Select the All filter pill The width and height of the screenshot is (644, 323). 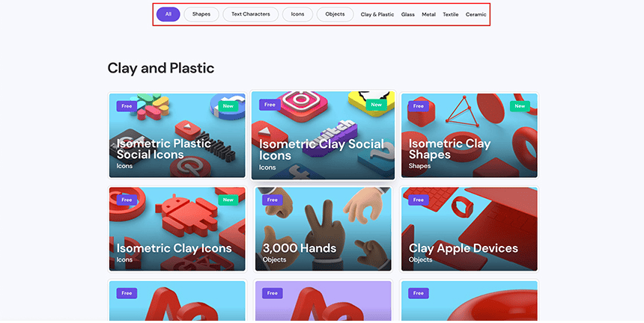[168, 14]
